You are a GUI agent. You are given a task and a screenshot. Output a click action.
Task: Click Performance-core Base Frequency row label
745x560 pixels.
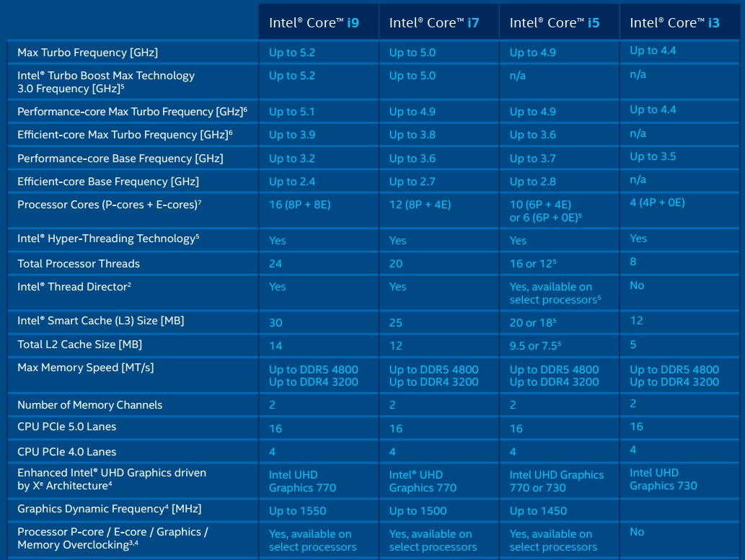[x=120, y=159]
